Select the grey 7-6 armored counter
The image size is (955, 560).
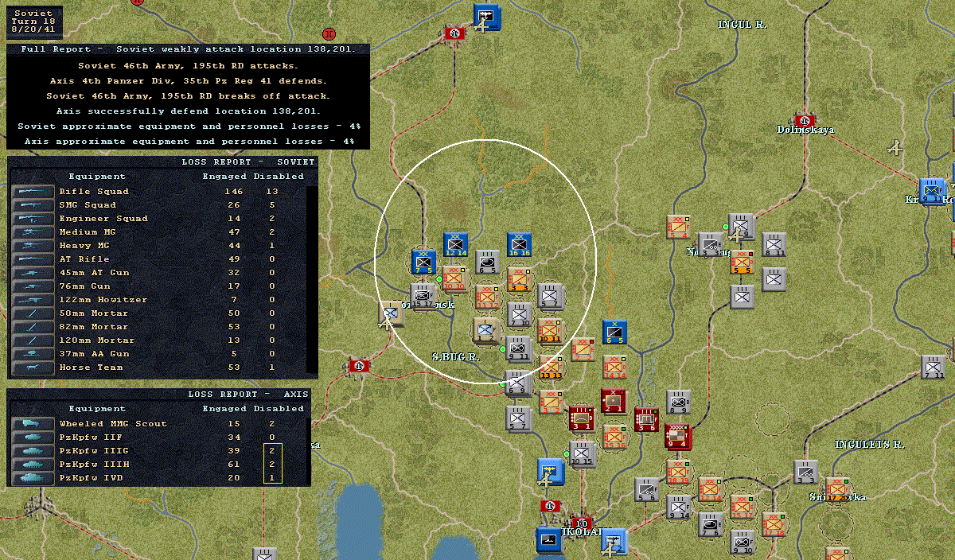coord(710,523)
